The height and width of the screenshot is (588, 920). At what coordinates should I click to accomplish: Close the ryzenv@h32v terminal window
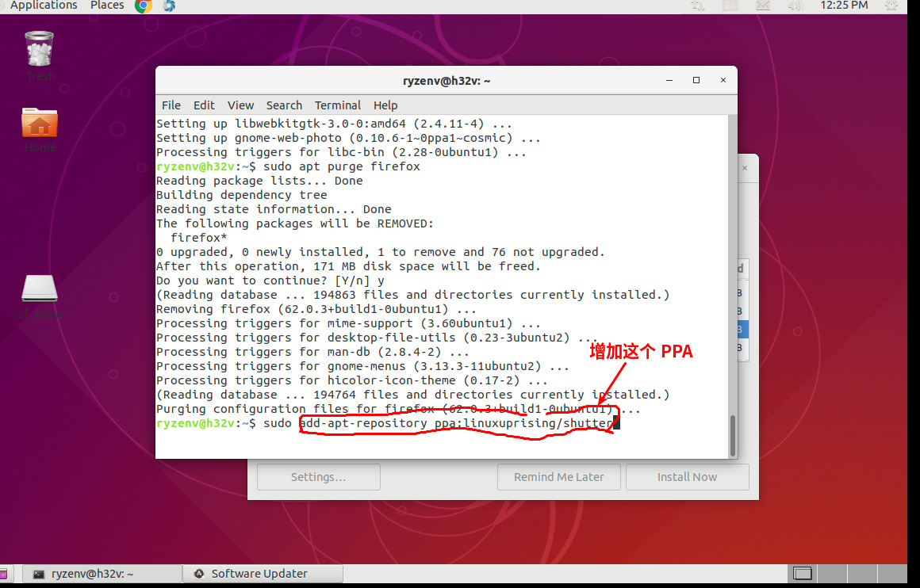coord(723,80)
